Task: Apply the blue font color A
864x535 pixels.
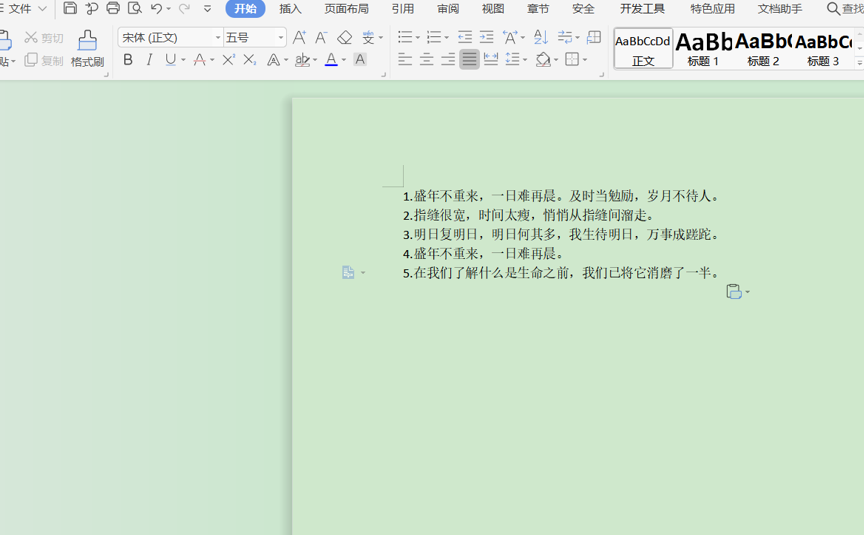Action: pos(331,60)
